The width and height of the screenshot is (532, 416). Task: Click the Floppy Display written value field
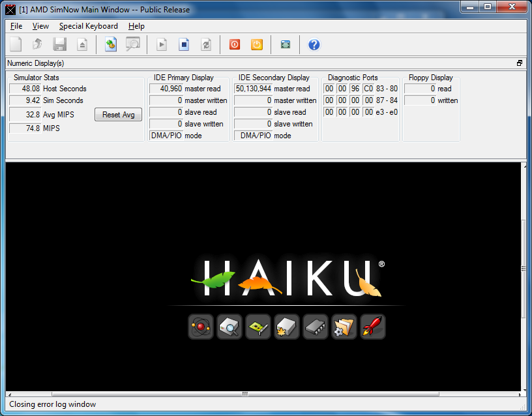(420, 100)
